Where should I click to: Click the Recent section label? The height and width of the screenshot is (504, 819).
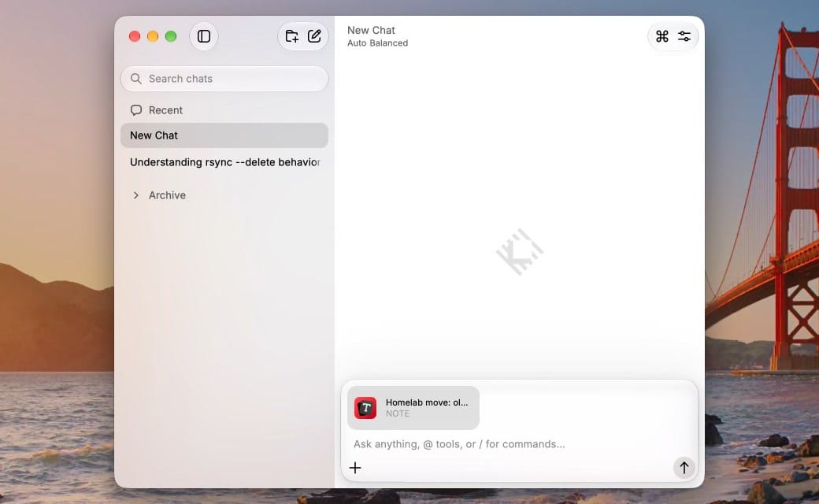point(165,110)
